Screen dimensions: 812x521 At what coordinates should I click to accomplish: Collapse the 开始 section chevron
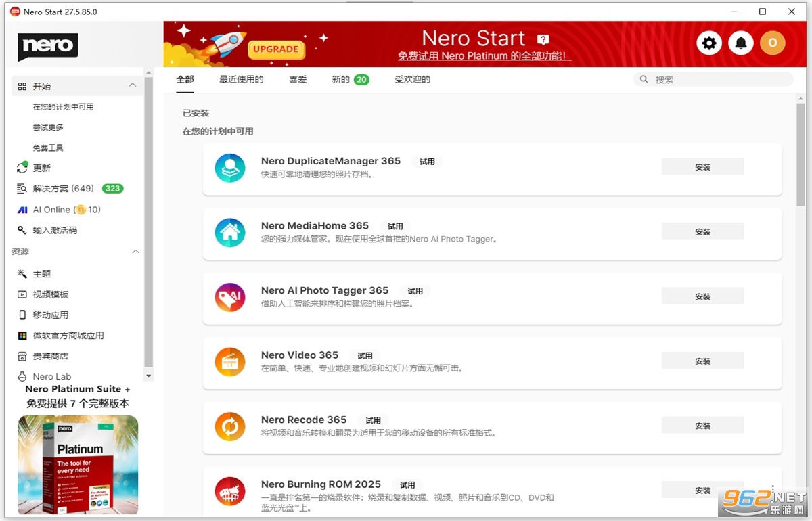133,85
